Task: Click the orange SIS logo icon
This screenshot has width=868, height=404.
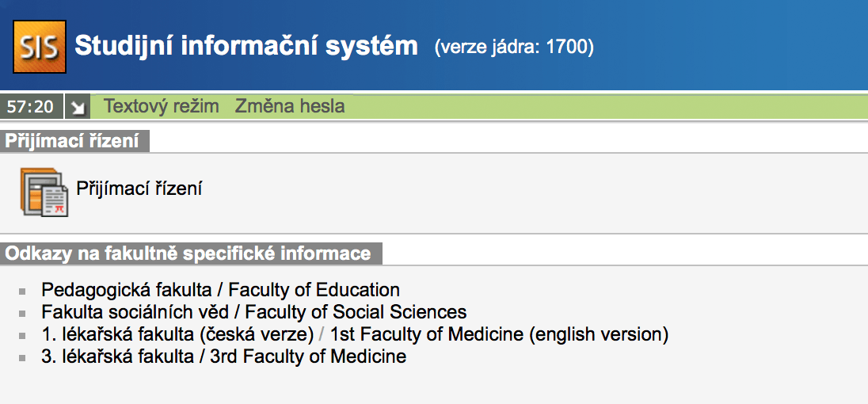Action: point(36,46)
